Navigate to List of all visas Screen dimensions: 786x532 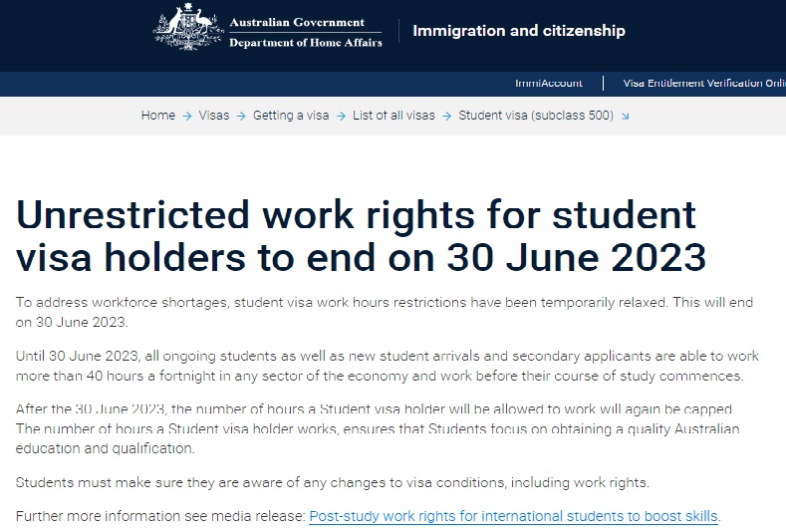coord(393,116)
